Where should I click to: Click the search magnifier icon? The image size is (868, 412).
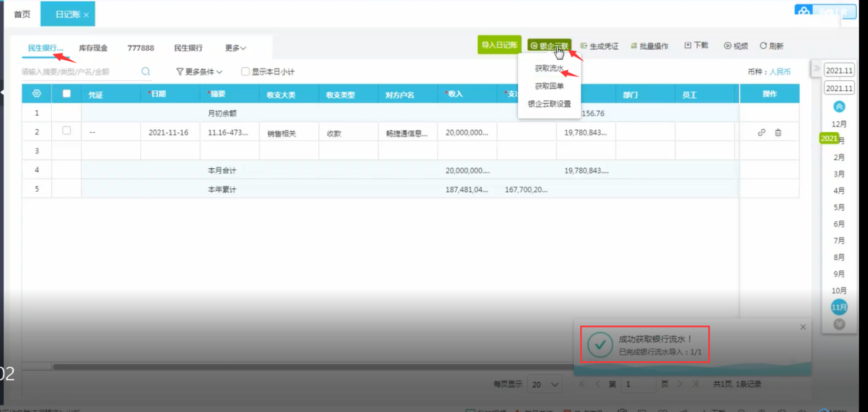click(x=146, y=71)
